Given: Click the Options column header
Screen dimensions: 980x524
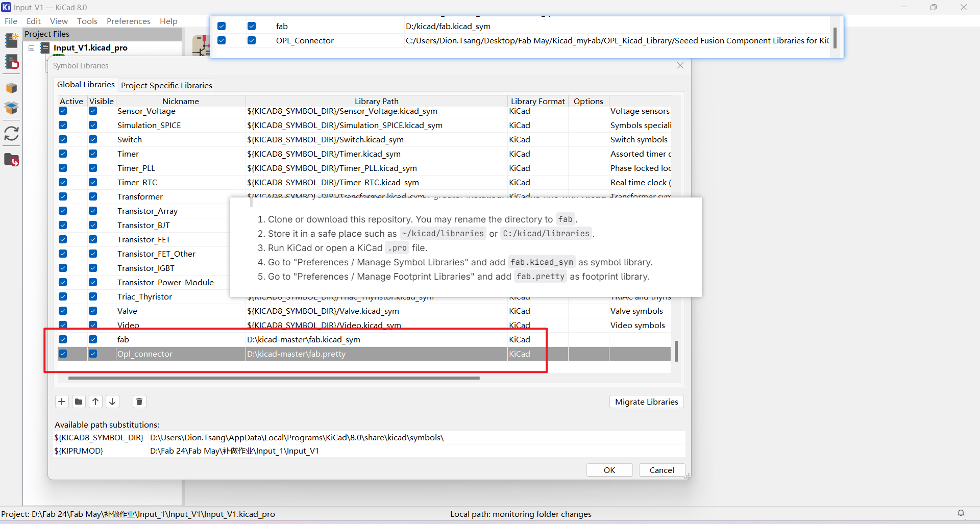Looking at the screenshot, I should pos(589,101).
